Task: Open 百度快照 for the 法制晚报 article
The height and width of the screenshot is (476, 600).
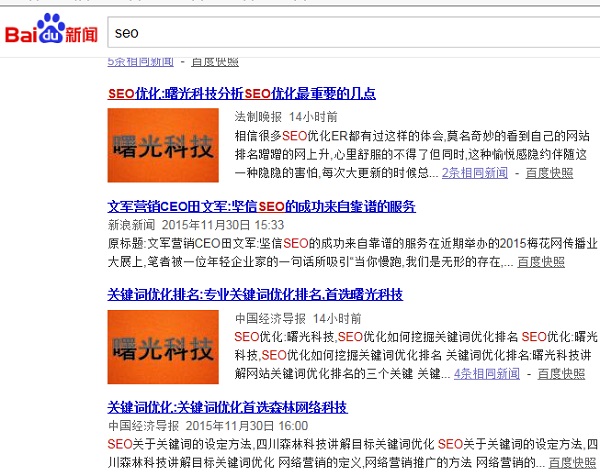Action: click(x=549, y=173)
